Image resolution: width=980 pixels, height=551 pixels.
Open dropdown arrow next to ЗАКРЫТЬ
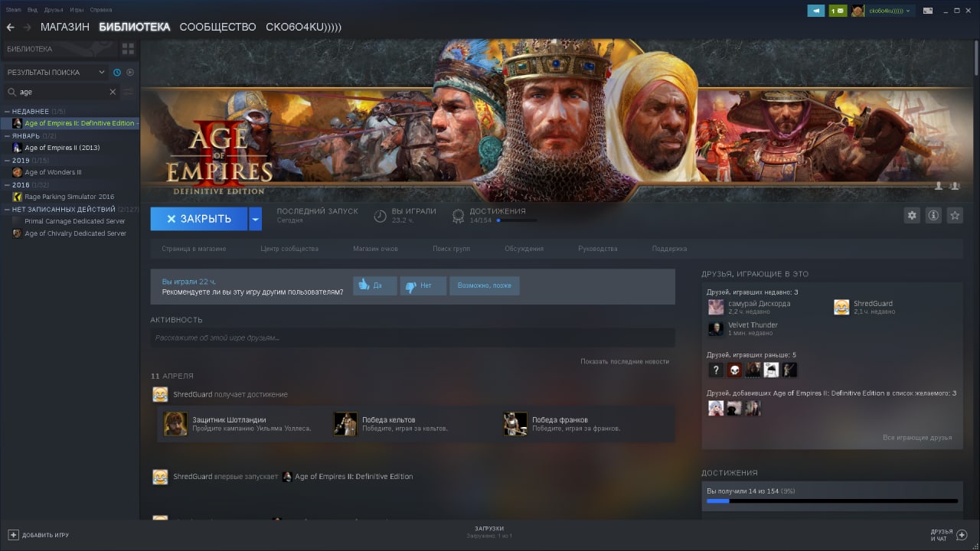click(x=256, y=219)
